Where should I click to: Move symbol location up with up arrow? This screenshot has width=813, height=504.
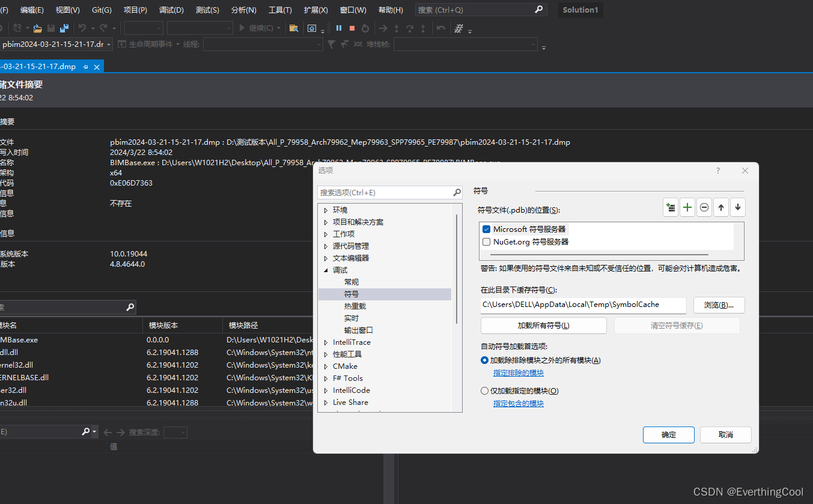[x=721, y=208]
